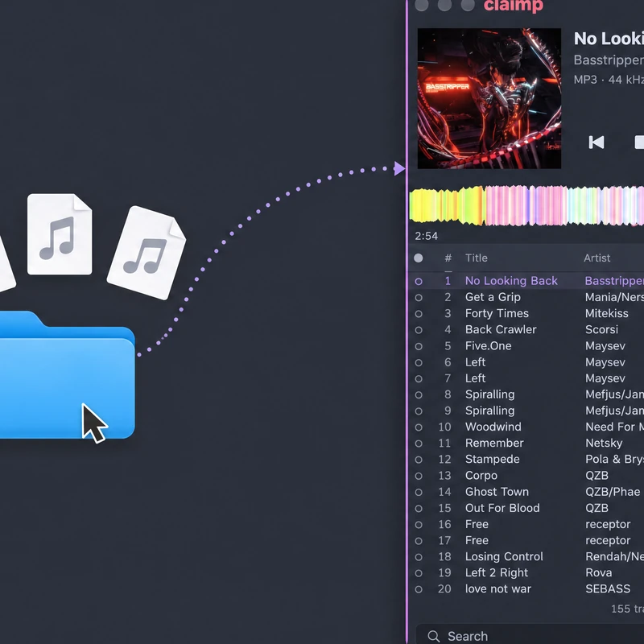Toggle the circle beside Get a Grip

point(419,297)
